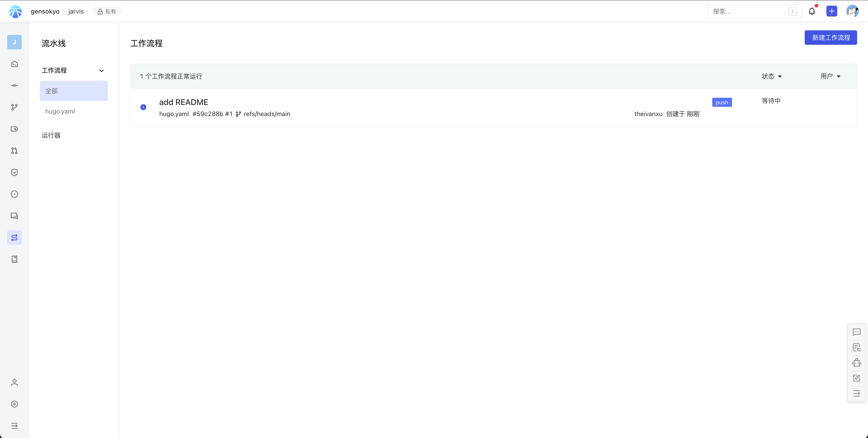Go to the gensokyo namespace breadcrumb
The image size is (868, 438).
pyautogui.click(x=45, y=12)
